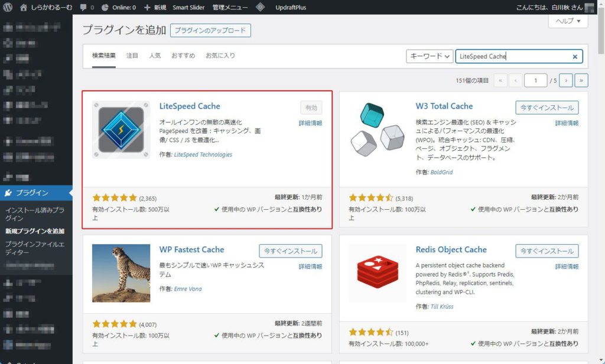The width and height of the screenshot is (605, 364).
Task: Click the LiteSpeed diamond icon in admin bar
Action: tap(261, 8)
